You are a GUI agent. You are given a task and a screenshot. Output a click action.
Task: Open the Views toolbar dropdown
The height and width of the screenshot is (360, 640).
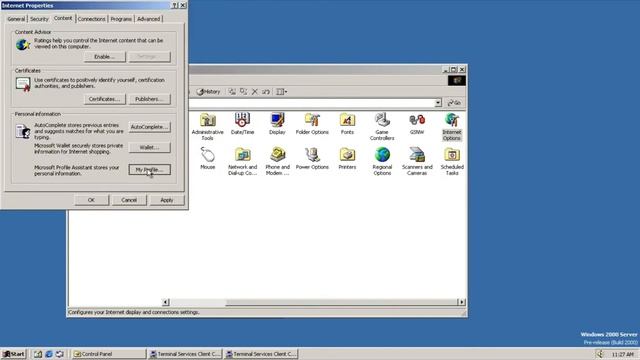pyautogui.click(x=282, y=91)
